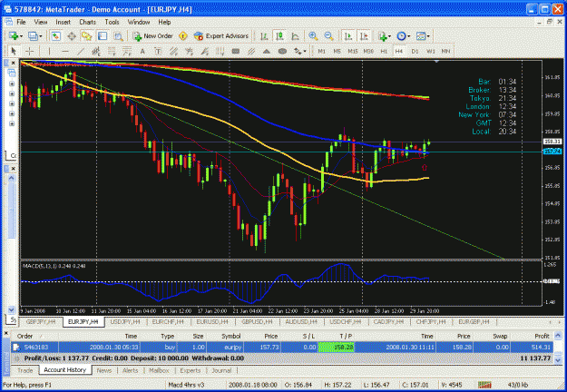The image size is (567, 392).
Task: Zoom in on the chart
Action: coord(313,36)
